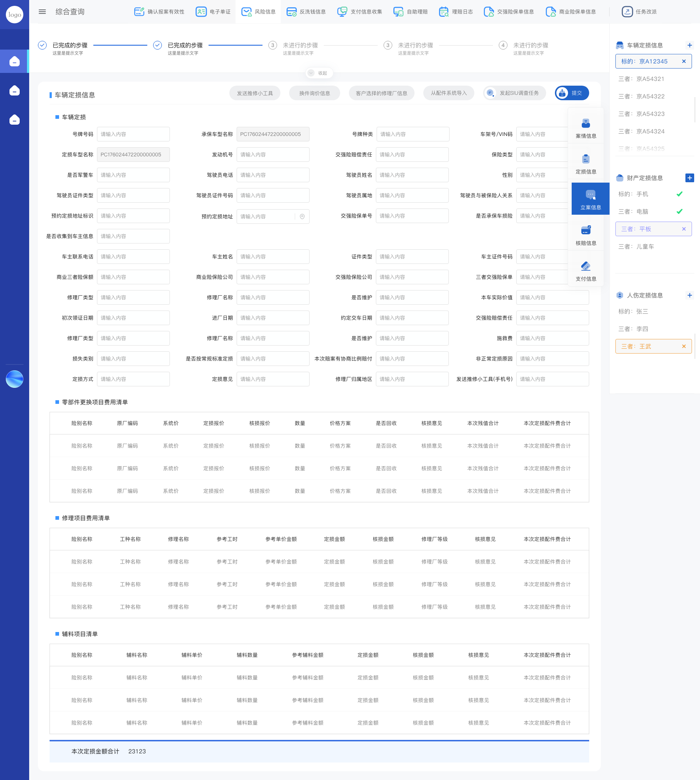
Task: Click 换件询价信息 button
Action: (314, 93)
